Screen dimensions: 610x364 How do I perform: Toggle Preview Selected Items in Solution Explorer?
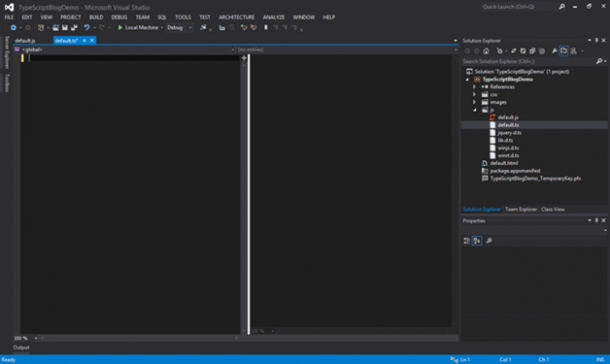pos(564,51)
